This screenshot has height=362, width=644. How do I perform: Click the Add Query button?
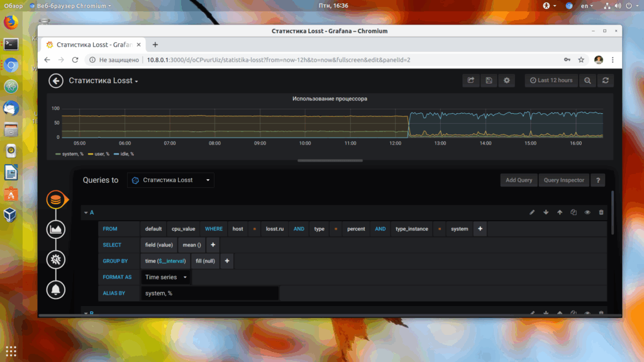519,180
